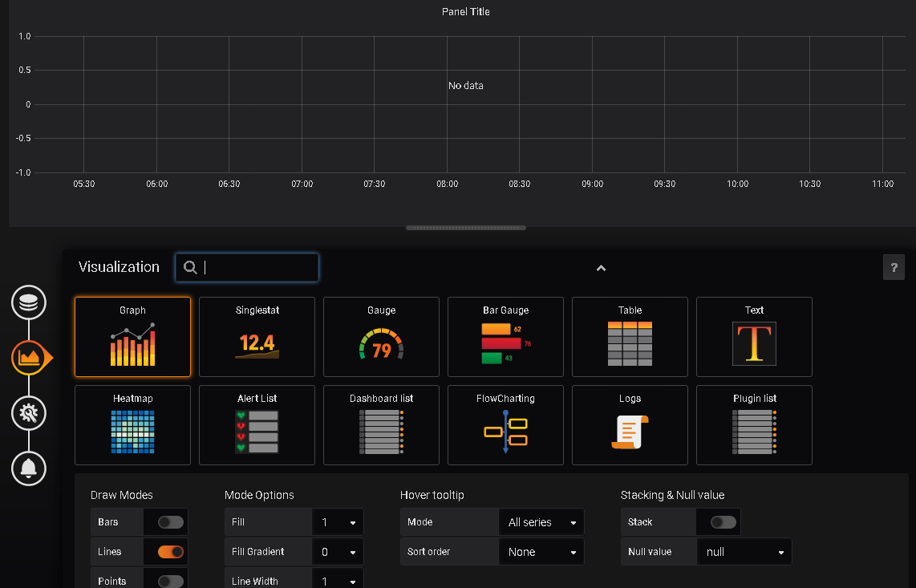Select the Logs visualization
This screenshot has width=916, height=588.
click(x=630, y=425)
